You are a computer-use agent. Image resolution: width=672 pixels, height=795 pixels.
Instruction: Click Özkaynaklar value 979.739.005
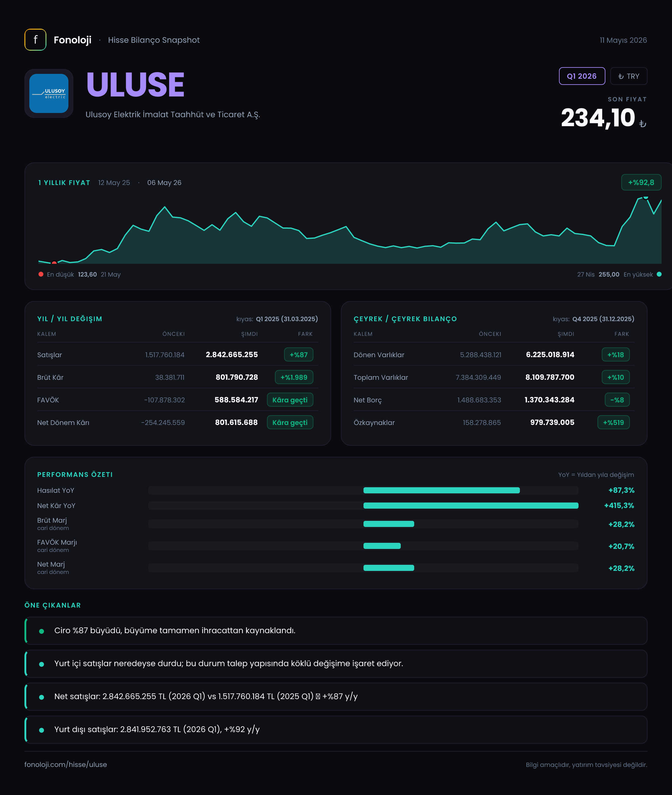(552, 422)
